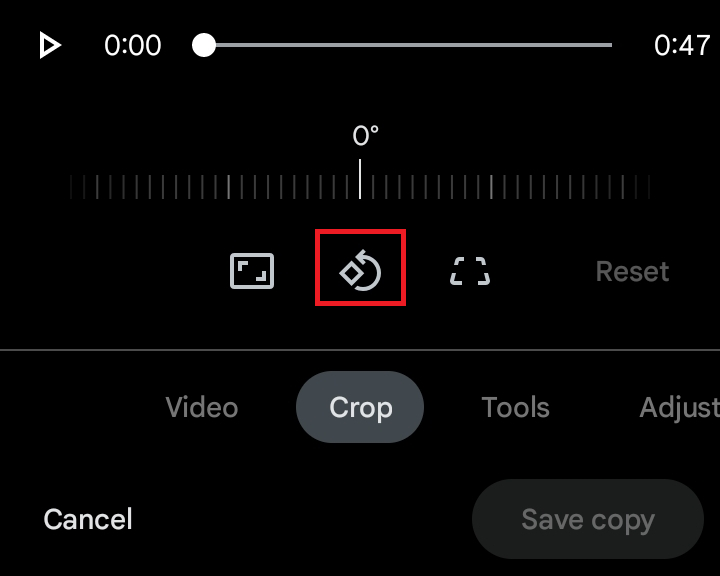This screenshot has width=720, height=576.
Task: Click the video seek bar handle
Action: 204,45
